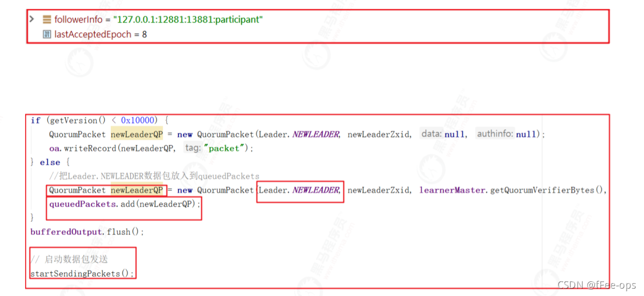Click the followerInfo field icon

point(47,20)
